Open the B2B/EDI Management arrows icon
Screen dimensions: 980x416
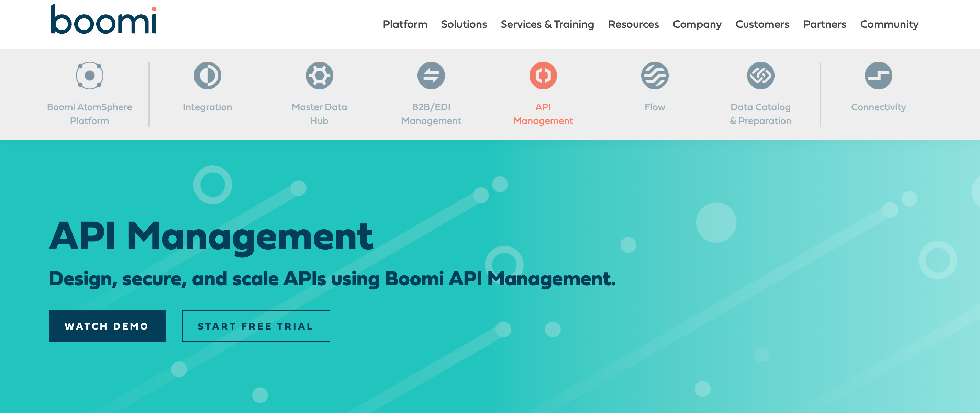coord(431,75)
